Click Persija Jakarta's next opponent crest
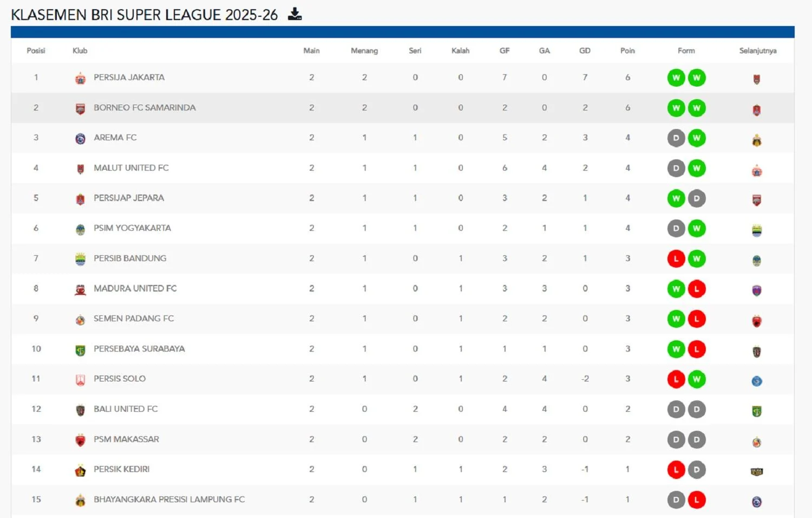This screenshot has height=518, width=812. click(757, 77)
